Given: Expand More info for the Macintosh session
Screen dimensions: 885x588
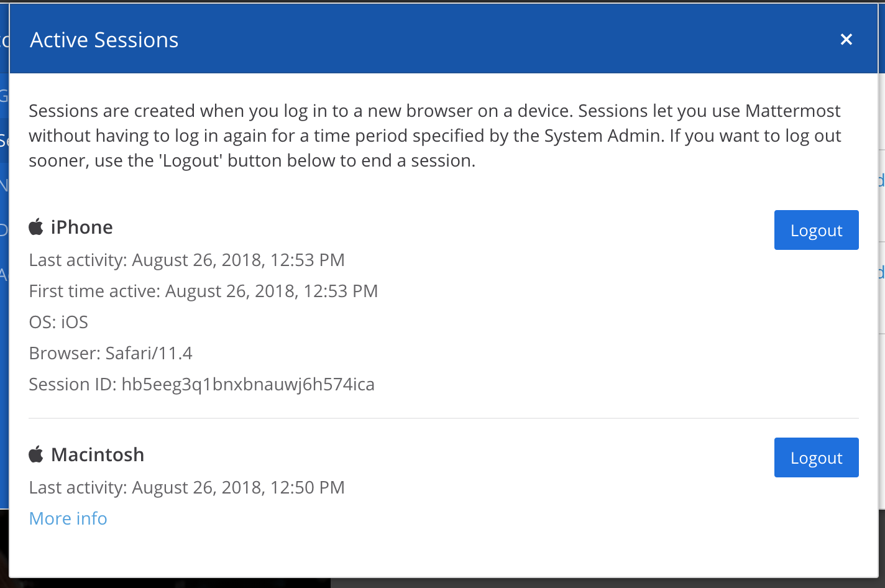Looking at the screenshot, I should tap(68, 518).
